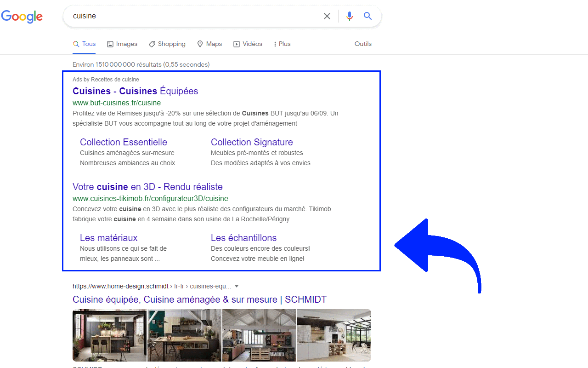Screen dimensions: 588x368
Task: Click the www.but-cuisines.fr/cuisine URL
Action: point(117,103)
